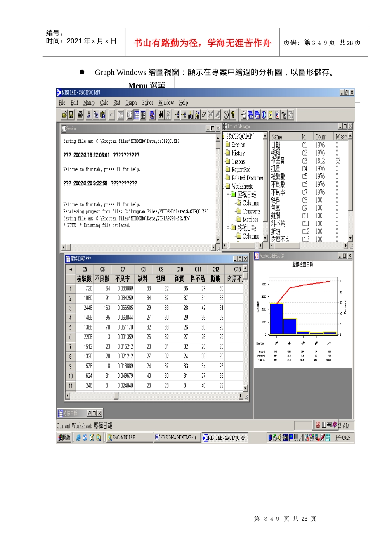Select the ReportPad folder in Project Manager
This screenshot has width=392, height=555.
(x=238, y=170)
